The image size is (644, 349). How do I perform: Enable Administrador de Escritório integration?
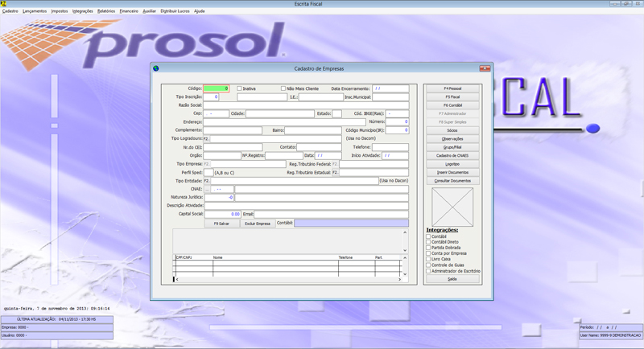pyautogui.click(x=428, y=271)
